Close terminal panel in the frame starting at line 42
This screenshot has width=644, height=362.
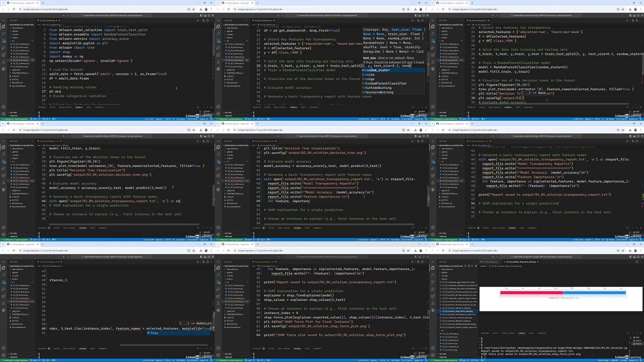(x=640, y=228)
